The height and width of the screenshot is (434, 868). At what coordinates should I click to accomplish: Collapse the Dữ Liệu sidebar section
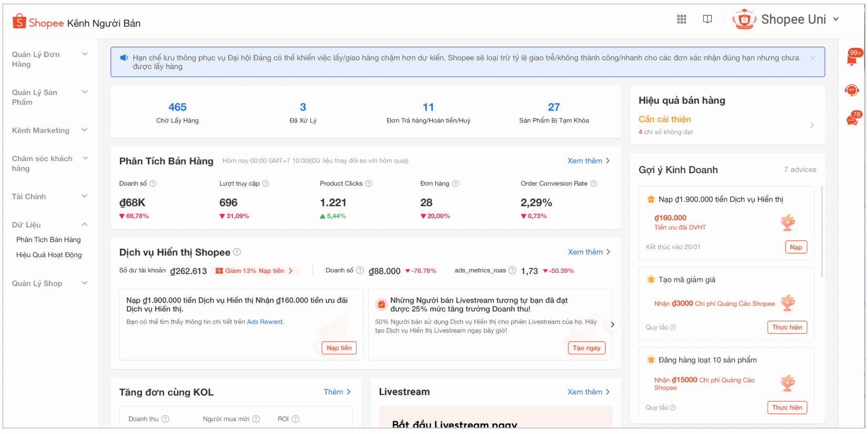pos(84,225)
